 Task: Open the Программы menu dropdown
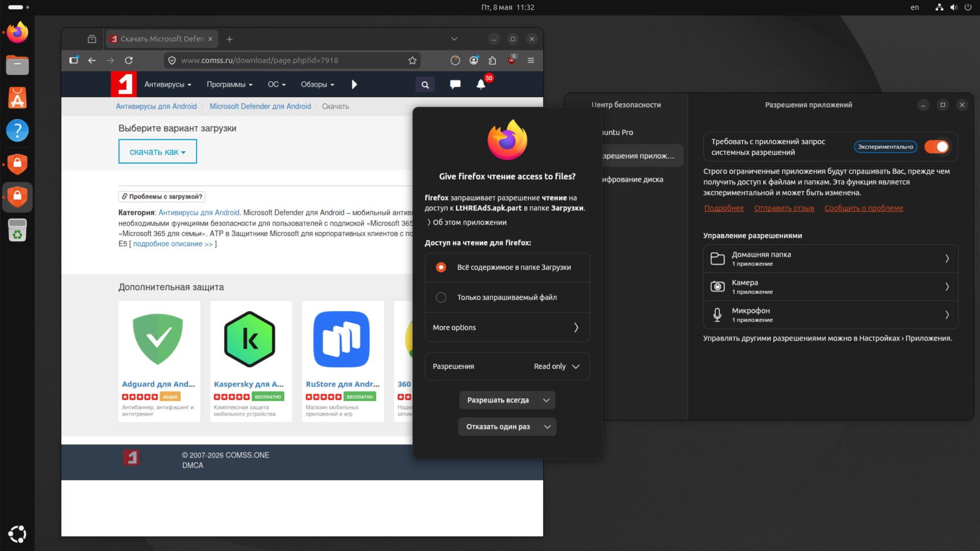[x=229, y=84]
